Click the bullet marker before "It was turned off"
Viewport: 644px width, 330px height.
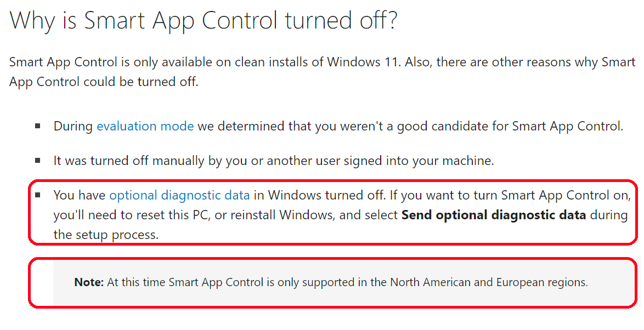(x=37, y=161)
